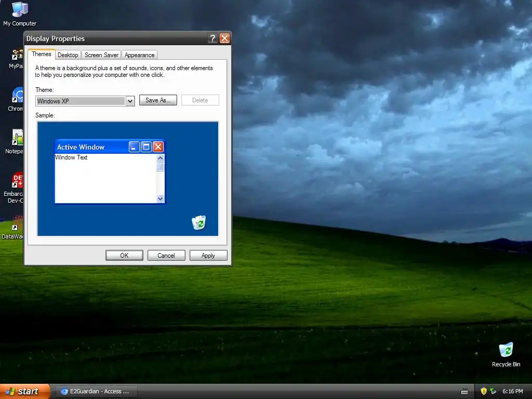Screen dimensions: 532x399
Task: Click the sample scrollbar down arrow
Action: click(161, 199)
